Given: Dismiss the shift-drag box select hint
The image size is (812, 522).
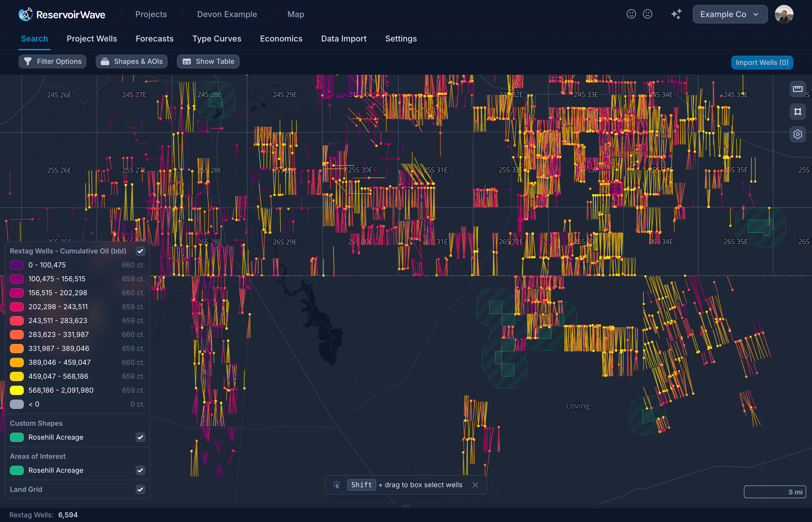Looking at the screenshot, I should pos(475,485).
